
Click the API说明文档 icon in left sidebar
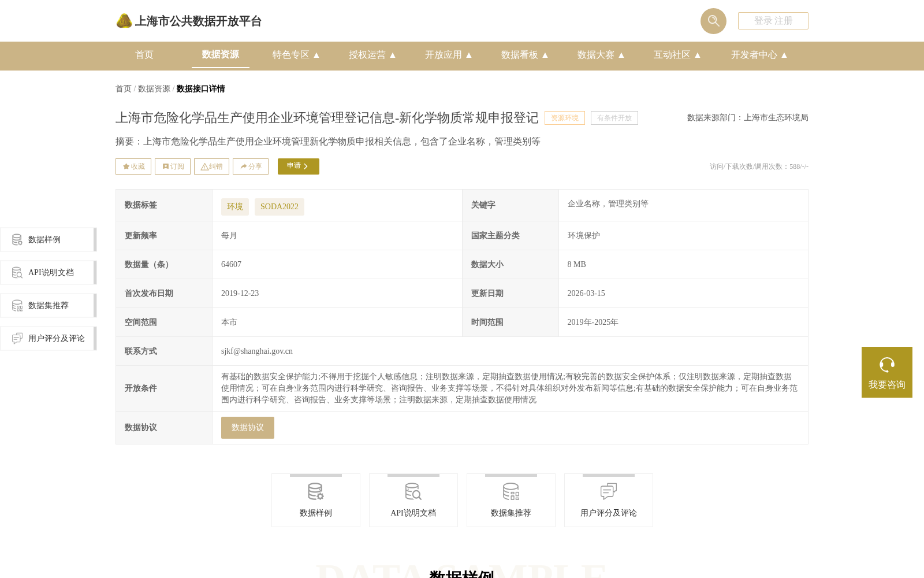(17, 273)
